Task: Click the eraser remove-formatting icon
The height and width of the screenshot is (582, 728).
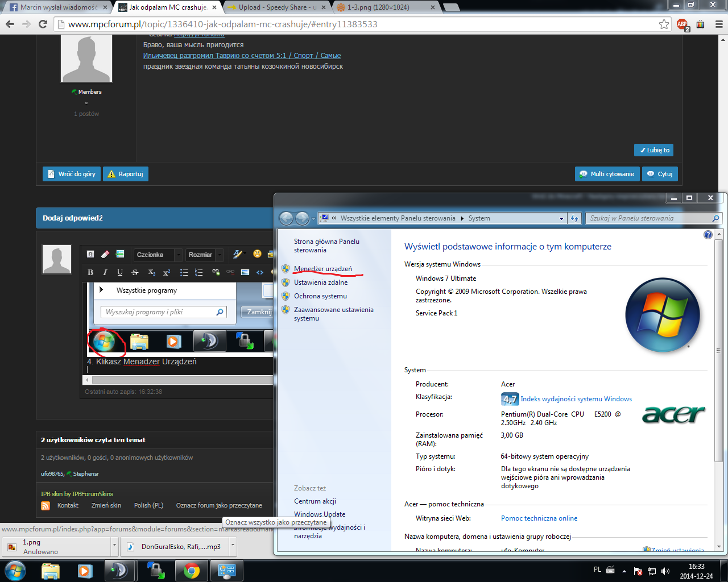Action: click(x=105, y=254)
